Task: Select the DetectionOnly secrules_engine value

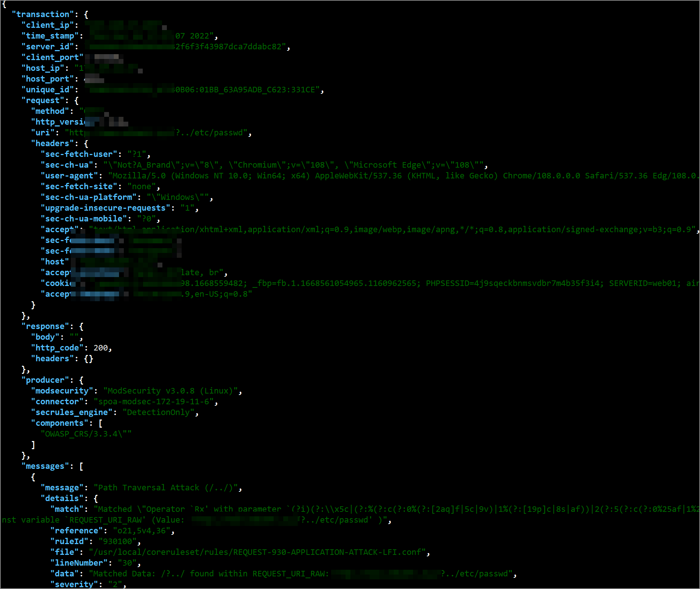Action: coord(158,412)
